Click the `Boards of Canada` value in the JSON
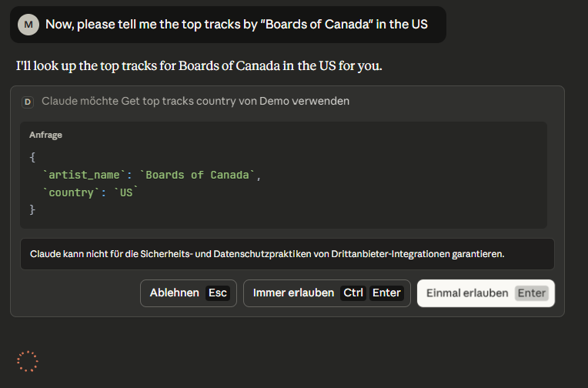The height and width of the screenshot is (388, 588). point(198,175)
